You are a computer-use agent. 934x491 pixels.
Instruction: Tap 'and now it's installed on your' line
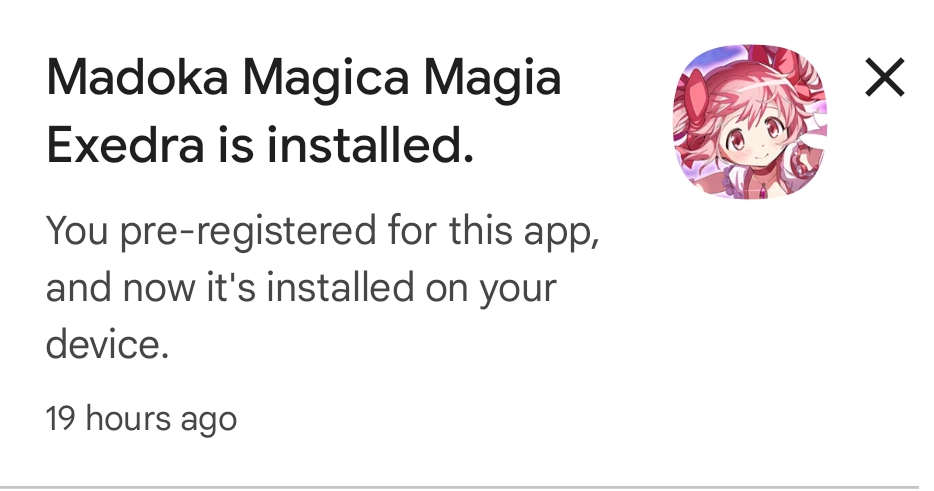click(301, 288)
